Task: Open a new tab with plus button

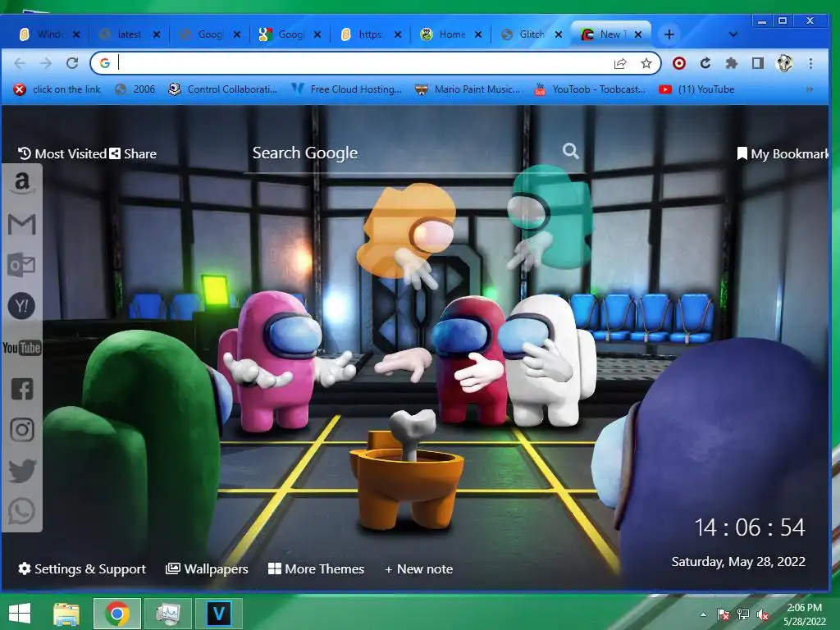Action: [669, 34]
